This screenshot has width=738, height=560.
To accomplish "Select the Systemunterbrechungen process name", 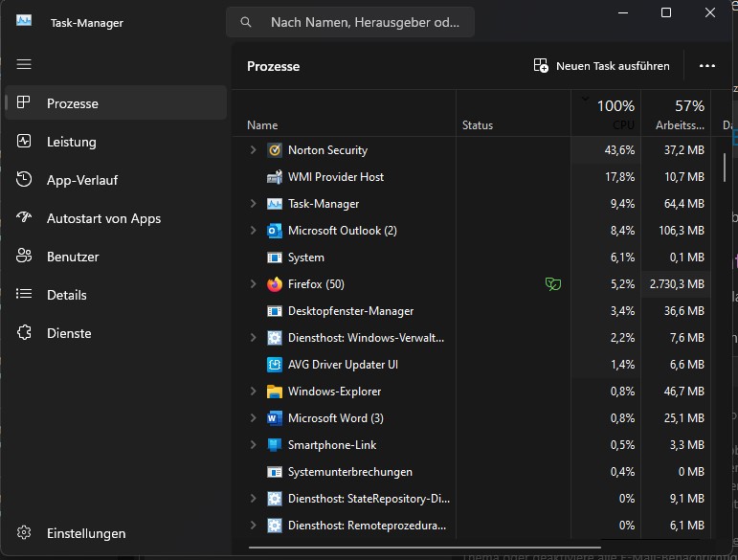I will pyautogui.click(x=350, y=472).
